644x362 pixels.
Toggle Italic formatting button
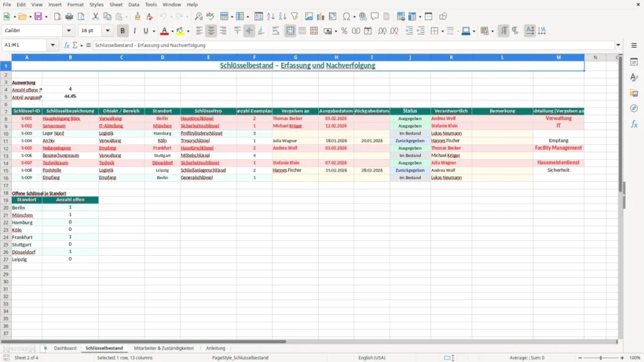point(135,31)
